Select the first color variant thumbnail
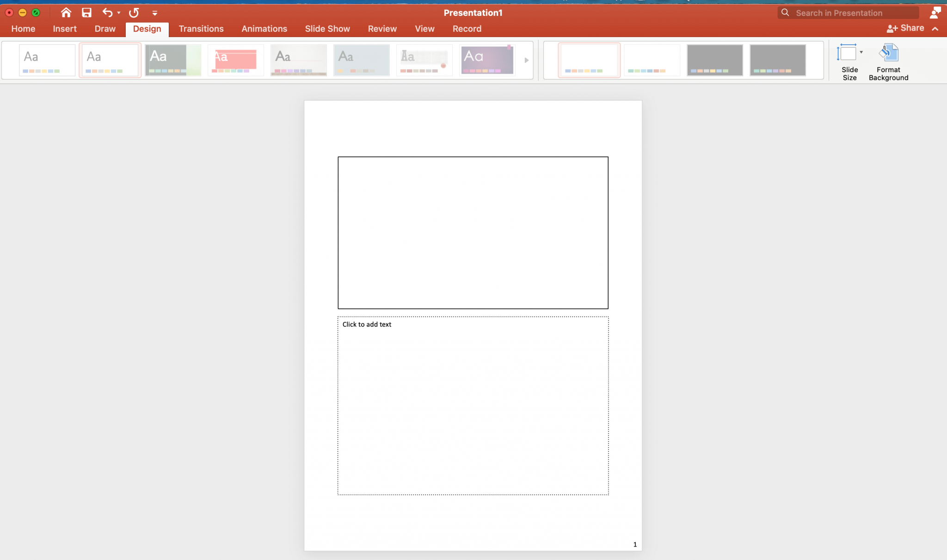This screenshot has width=947, height=560. coord(589,60)
